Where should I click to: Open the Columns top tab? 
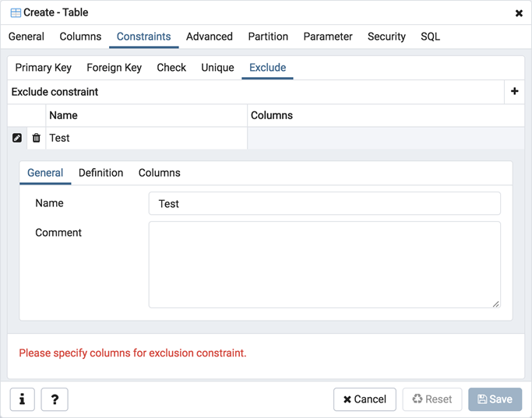click(80, 37)
